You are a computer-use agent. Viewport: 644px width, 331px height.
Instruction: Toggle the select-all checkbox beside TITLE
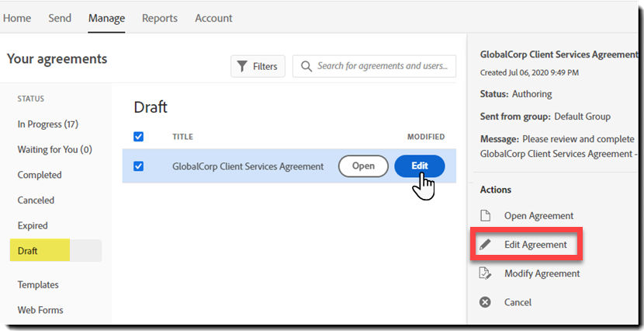click(138, 137)
